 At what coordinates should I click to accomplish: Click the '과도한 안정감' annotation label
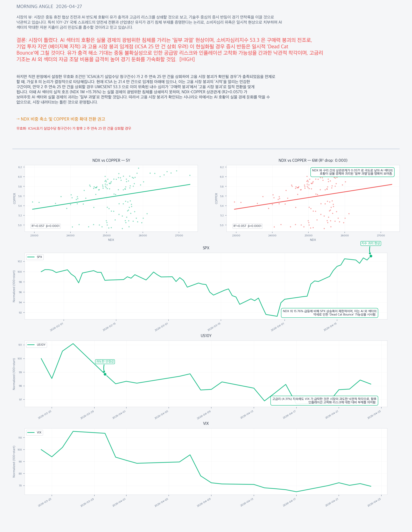[x=105, y=361]
